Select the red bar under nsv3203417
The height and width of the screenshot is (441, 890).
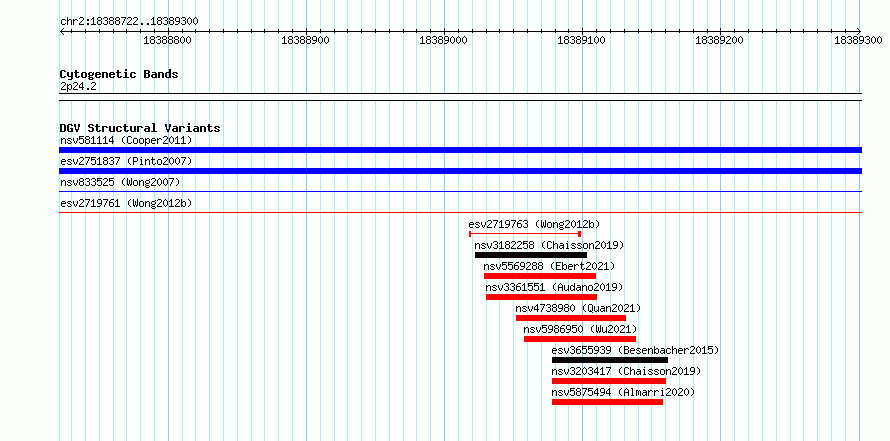tap(608, 381)
